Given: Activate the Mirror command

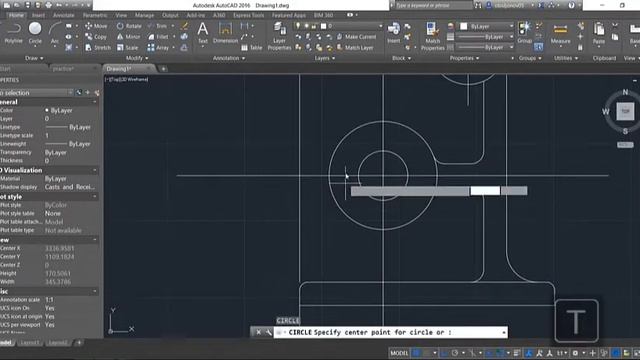Looking at the screenshot, I should pos(128,37).
